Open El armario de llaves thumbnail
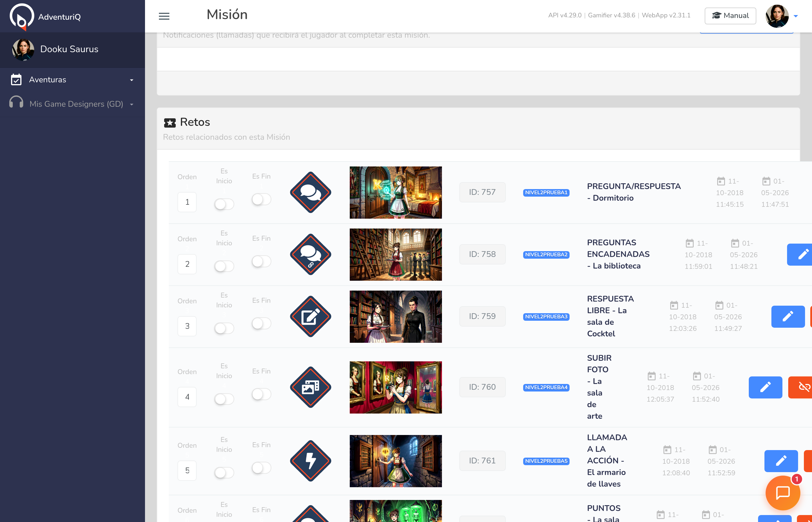This screenshot has height=522, width=812. pyautogui.click(x=396, y=461)
